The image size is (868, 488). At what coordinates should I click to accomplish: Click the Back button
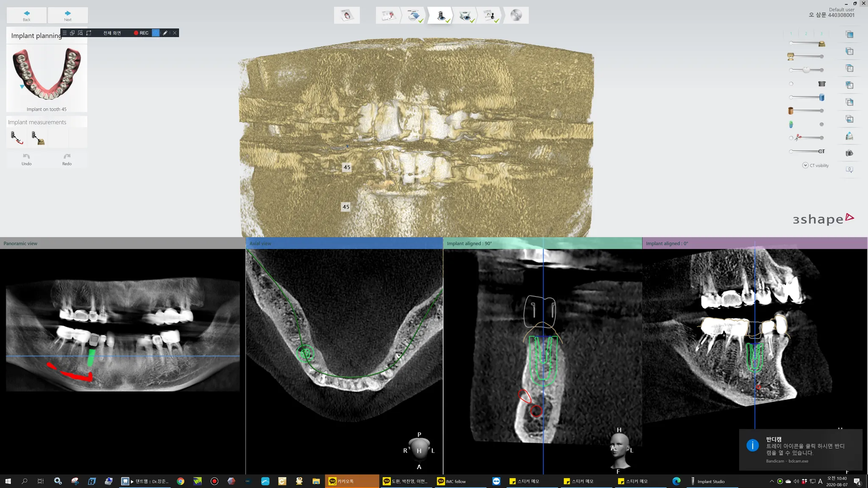tap(26, 15)
